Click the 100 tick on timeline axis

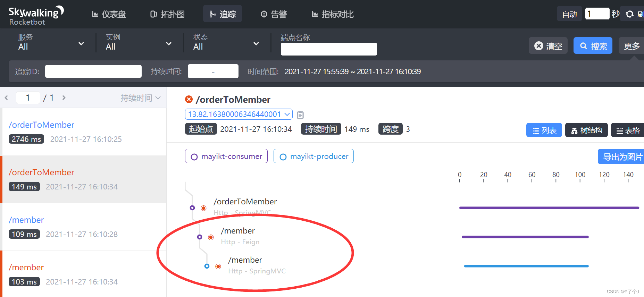(x=580, y=176)
